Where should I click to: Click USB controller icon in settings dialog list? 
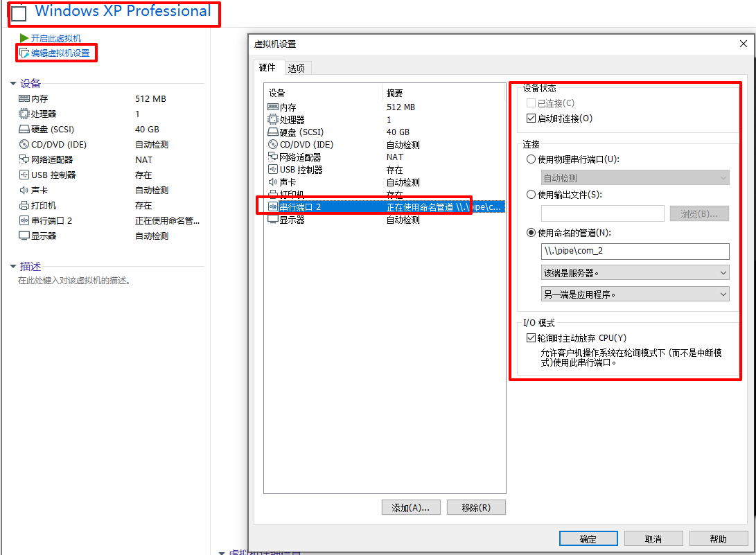pos(273,169)
